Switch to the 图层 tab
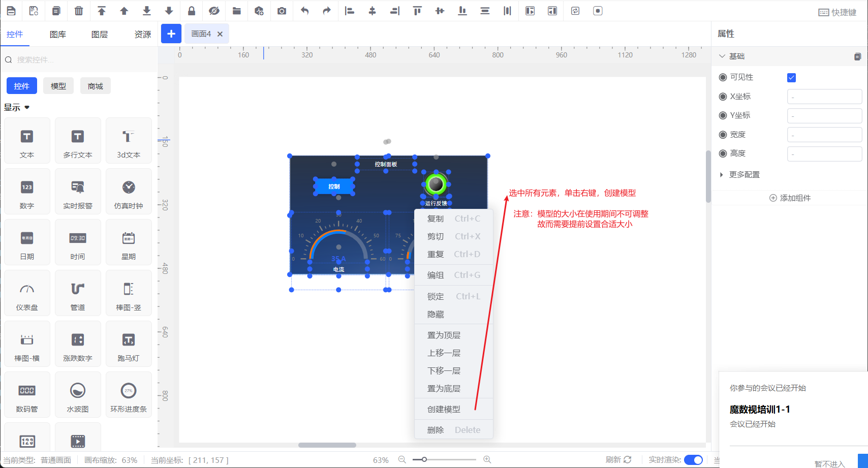Image resolution: width=868 pixels, height=468 pixels. [100, 35]
